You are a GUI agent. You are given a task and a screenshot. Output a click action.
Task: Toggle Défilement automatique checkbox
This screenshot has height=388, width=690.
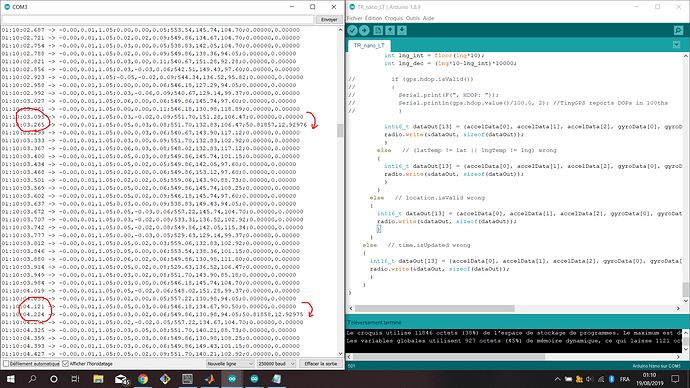6,364
